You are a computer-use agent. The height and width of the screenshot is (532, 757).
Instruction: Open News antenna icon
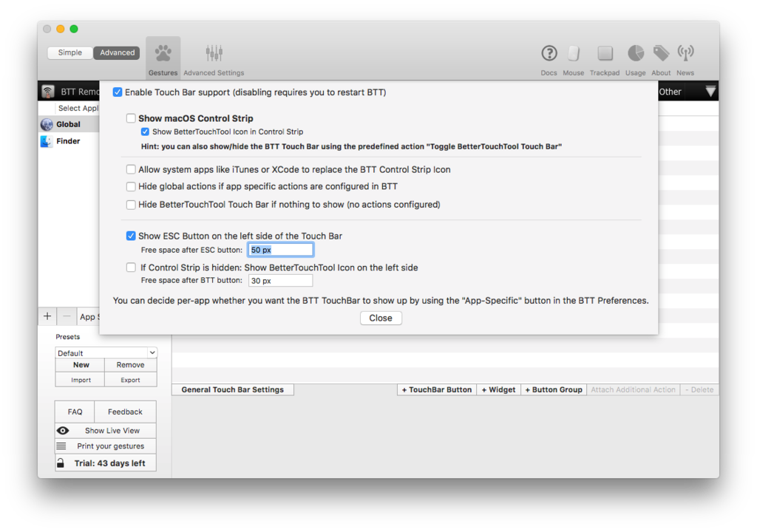tap(685, 53)
